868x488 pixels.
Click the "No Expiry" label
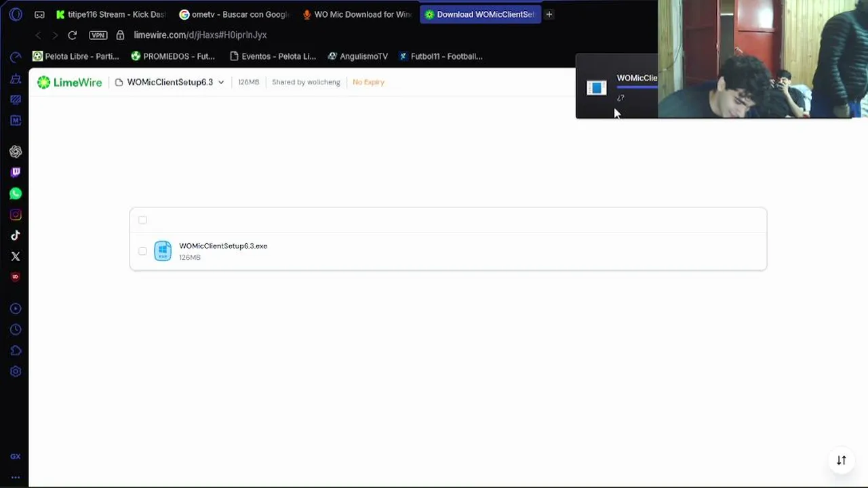[368, 82]
